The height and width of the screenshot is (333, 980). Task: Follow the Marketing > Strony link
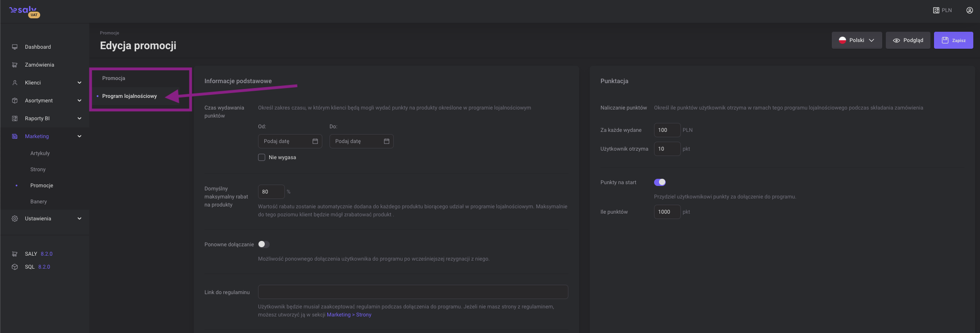pos(349,315)
